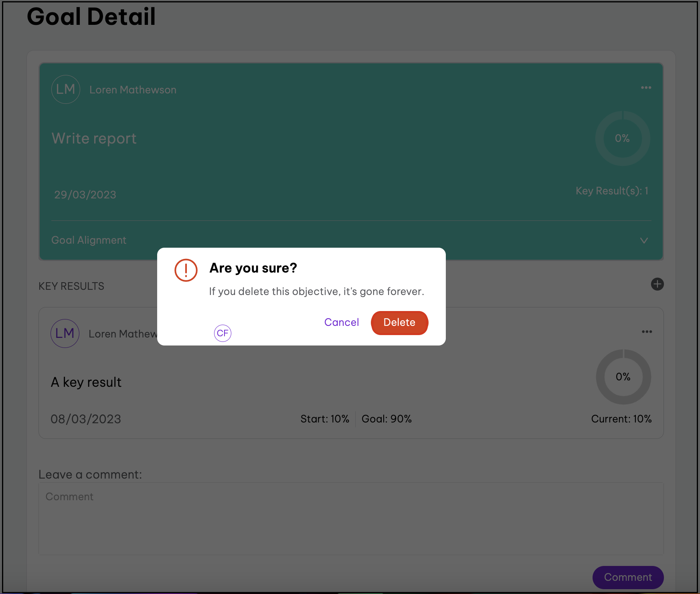
Task: Click the LM avatar on the Write report card
Action: coord(66,89)
